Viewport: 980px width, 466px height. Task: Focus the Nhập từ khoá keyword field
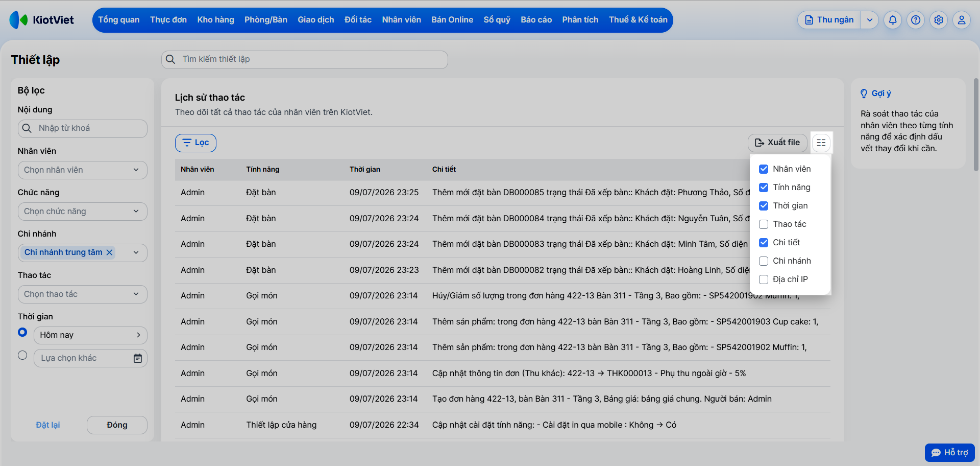click(83, 129)
